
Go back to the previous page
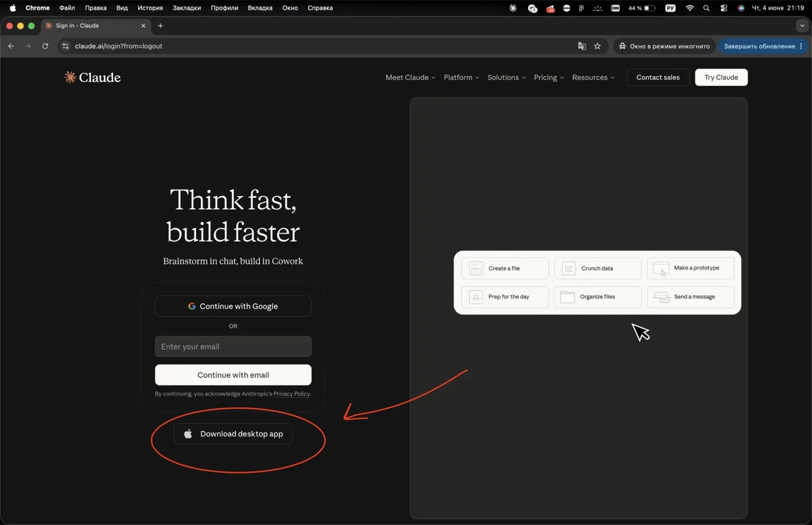tap(11, 46)
